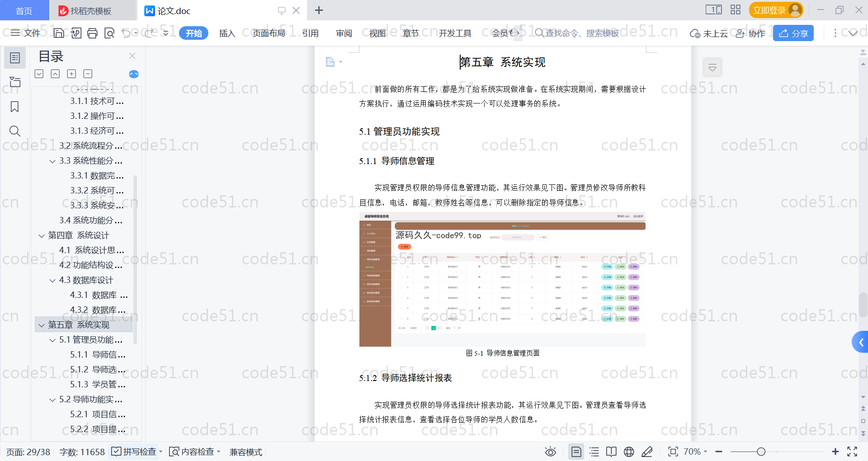Click the document page icon beside title

click(x=330, y=62)
